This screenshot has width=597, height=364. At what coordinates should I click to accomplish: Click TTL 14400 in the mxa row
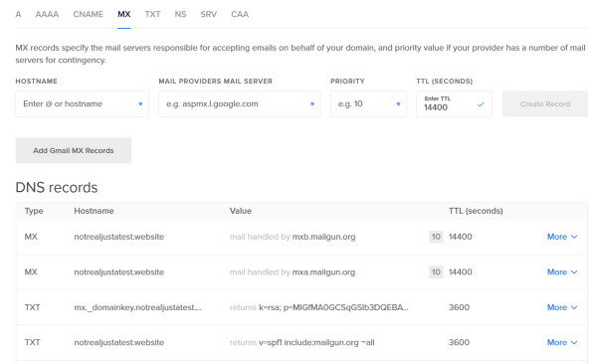461,272
